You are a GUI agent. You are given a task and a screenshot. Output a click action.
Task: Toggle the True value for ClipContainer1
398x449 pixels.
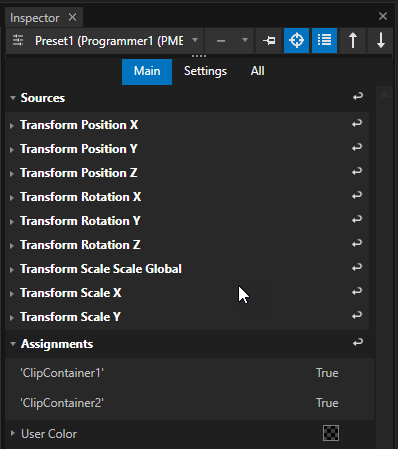point(327,373)
